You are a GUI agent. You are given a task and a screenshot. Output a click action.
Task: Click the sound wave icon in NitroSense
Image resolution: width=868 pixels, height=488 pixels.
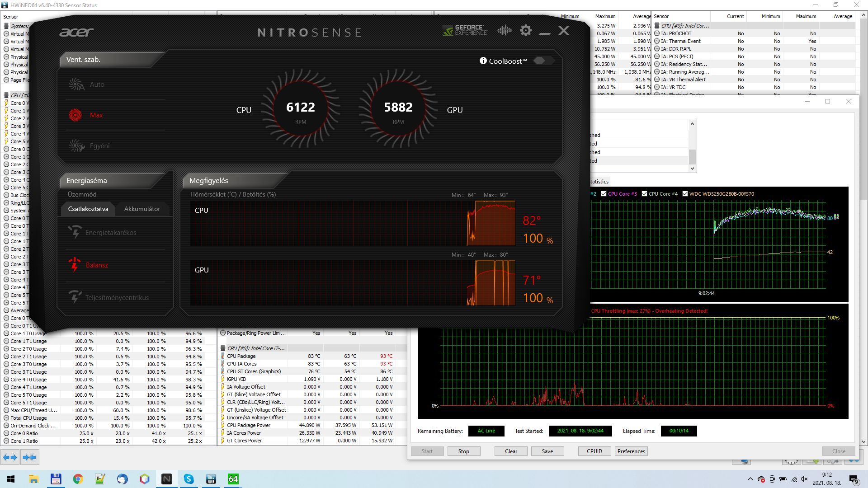pos(504,31)
